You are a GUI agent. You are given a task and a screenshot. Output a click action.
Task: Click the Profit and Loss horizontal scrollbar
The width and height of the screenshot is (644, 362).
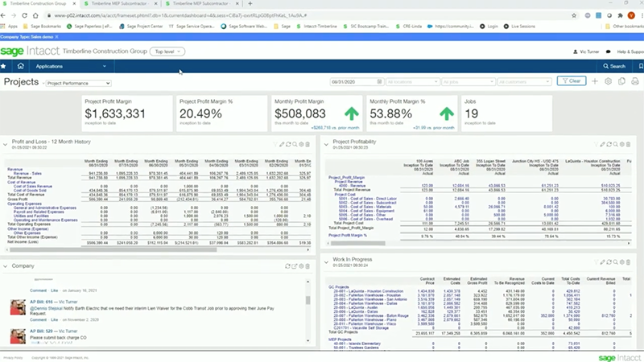113,249
